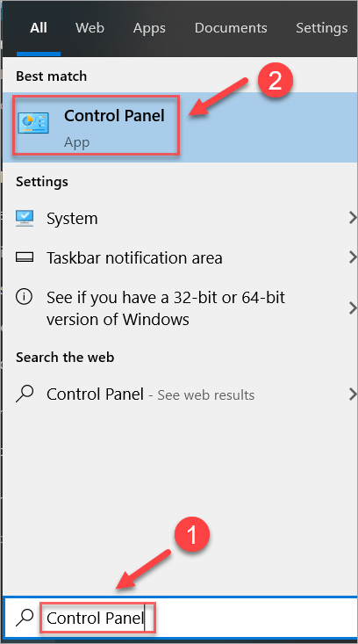The width and height of the screenshot is (358, 644).
Task: Click the info circle icon
Action: [24, 297]
